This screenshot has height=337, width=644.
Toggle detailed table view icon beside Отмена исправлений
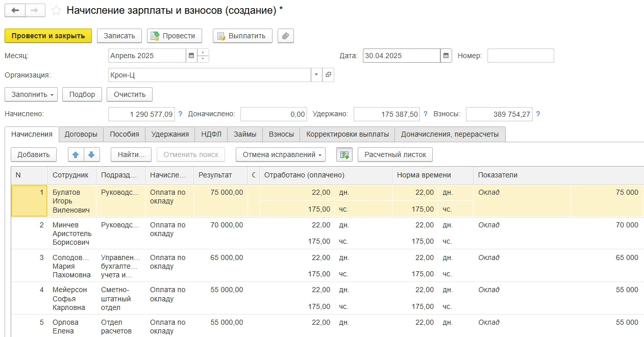[344, 154]
